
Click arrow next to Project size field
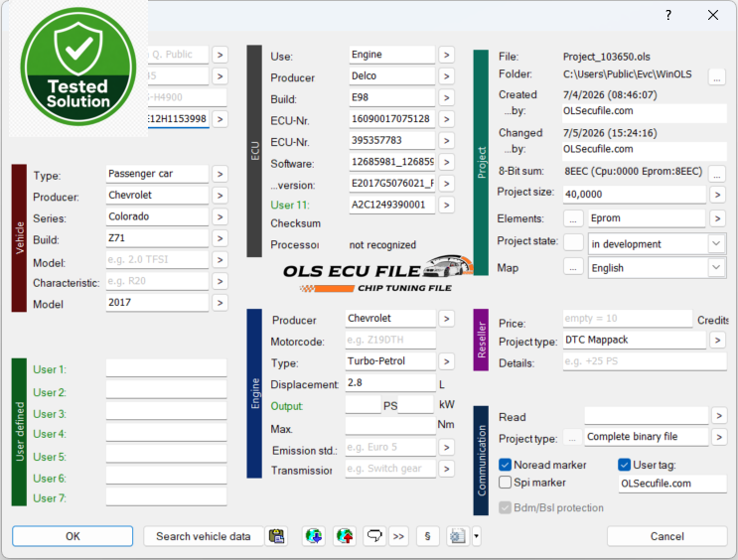[x=717, y=195]
